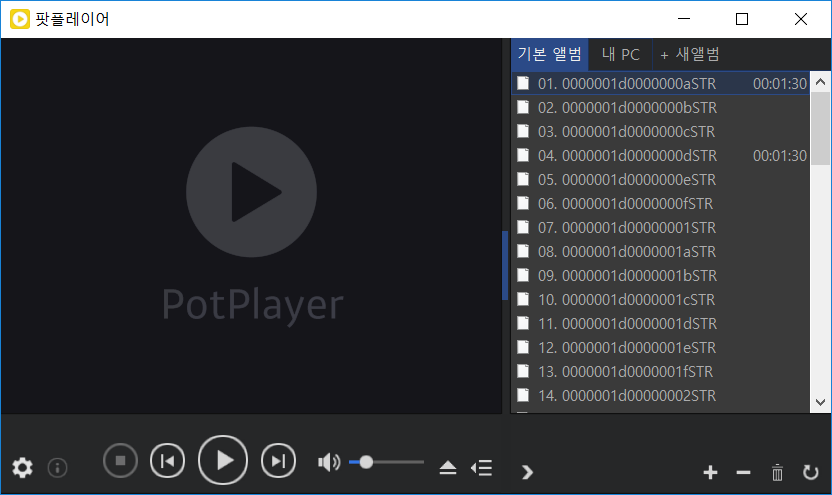Add a file with the plus icon
832x495 pixels.
coord(710,472)
